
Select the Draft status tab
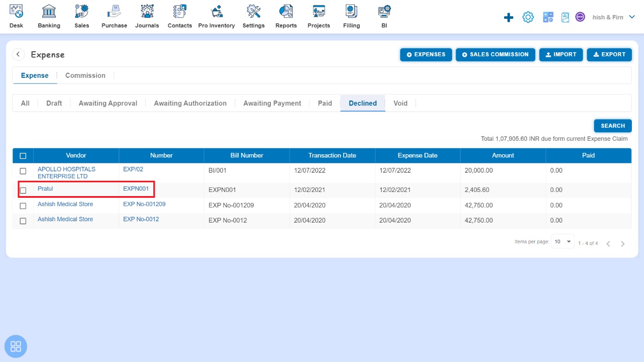click(54, 103)
